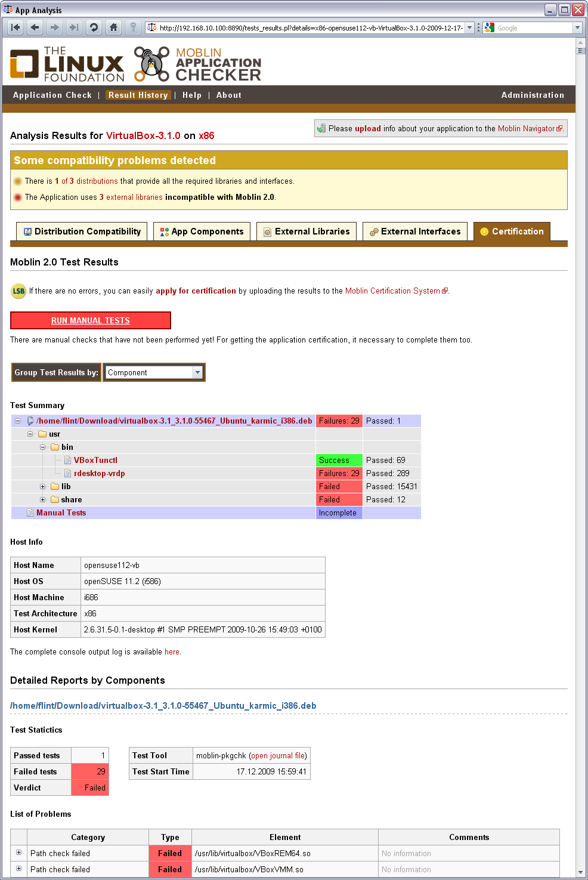Click the RUN MANUAL TESTS button
The width and height of the screenshot is (588, 880).
pyautogui.click(x=91, y=320)
